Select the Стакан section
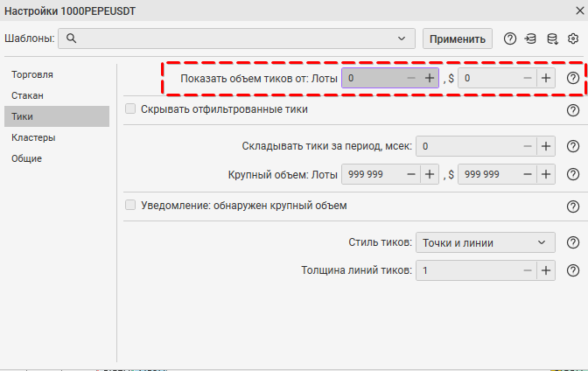The width and height of the screenshot is (588, 371). [28, 95]
